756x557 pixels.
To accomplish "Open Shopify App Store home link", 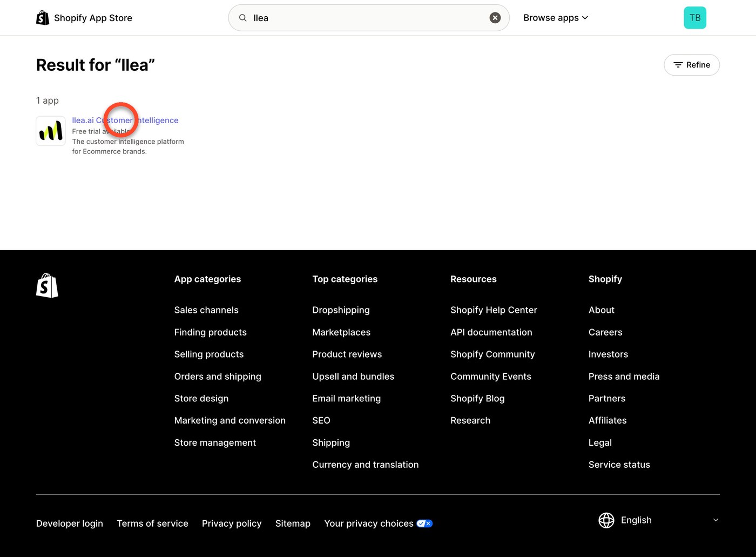I will (84, 18).
